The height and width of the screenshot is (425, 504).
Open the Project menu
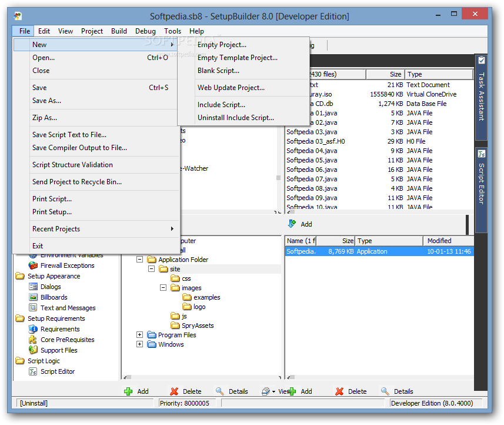pos(92,31)
